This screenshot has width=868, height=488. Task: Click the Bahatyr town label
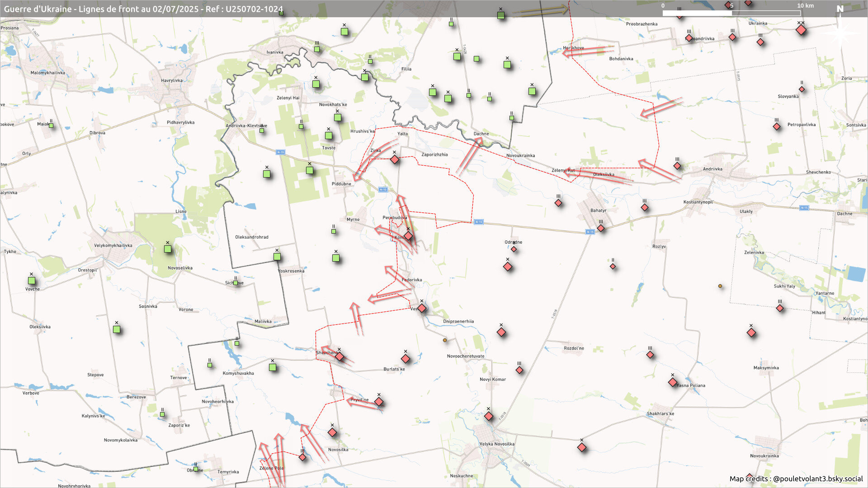click(598, 211)
